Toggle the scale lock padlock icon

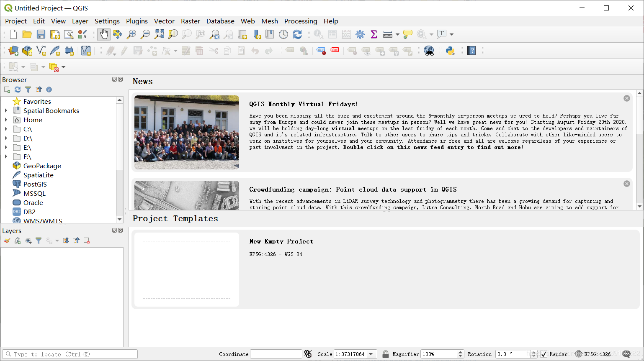386,354
